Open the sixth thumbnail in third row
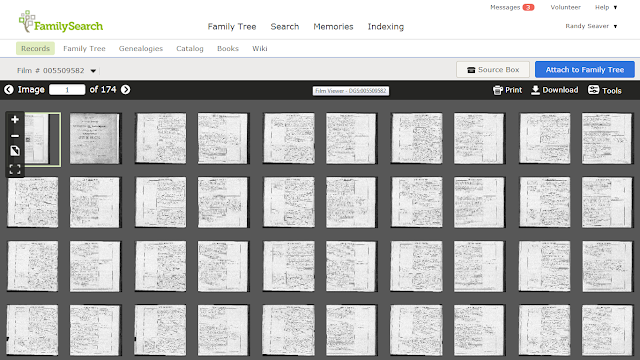Screen dimensions: 640x360 point(351,266)
